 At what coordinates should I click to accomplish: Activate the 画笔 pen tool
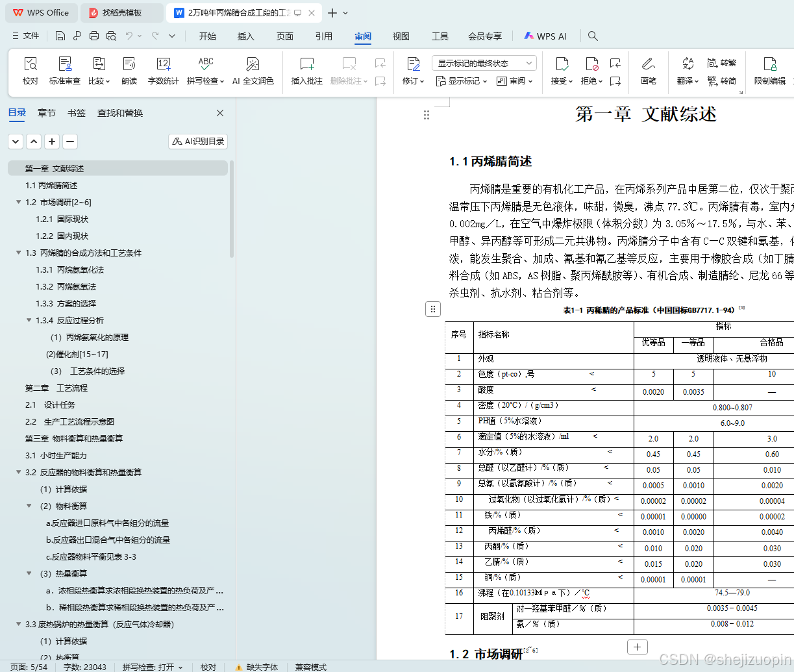click(648, 71)
